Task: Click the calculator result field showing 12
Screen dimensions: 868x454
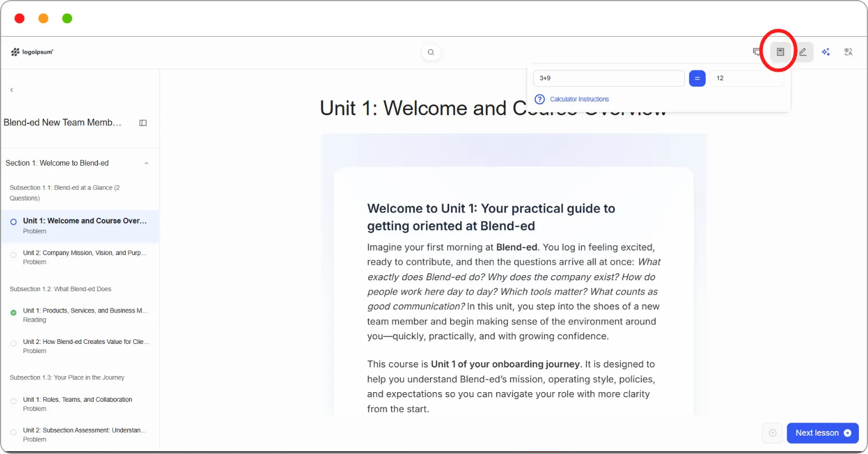Action: [746, 78]
